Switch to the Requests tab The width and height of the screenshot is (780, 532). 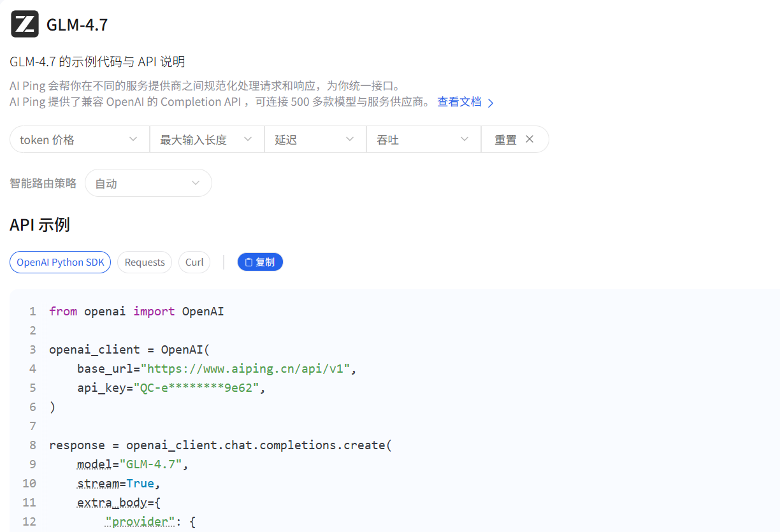point(145,262)
